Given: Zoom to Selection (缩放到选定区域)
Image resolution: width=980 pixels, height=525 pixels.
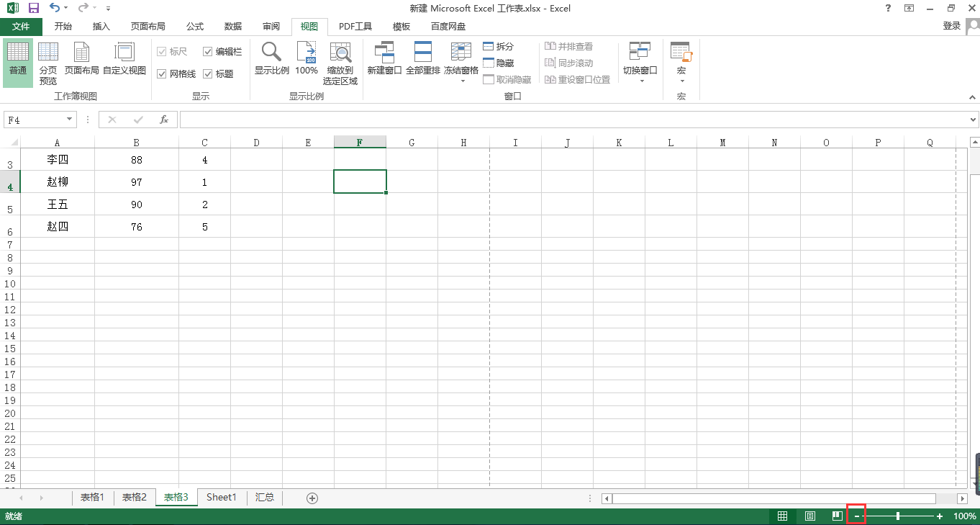Looking at the screenshot, I should (x=340, y=63).
